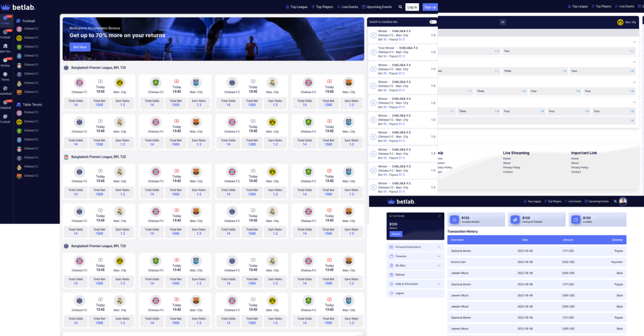Click Logout in the dashboard side menu
The height and width of the screenshot is (336, 644).
(x=415, y=293)
